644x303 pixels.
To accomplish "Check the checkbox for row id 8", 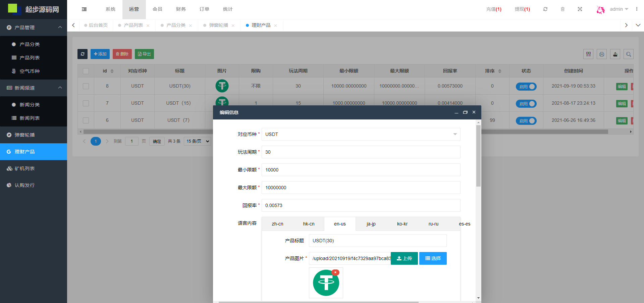I will 86,86.
